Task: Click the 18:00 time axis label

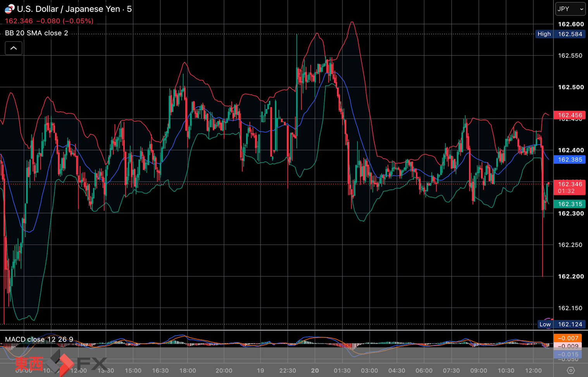Action: pyautogui.click(x=187, y=370)
